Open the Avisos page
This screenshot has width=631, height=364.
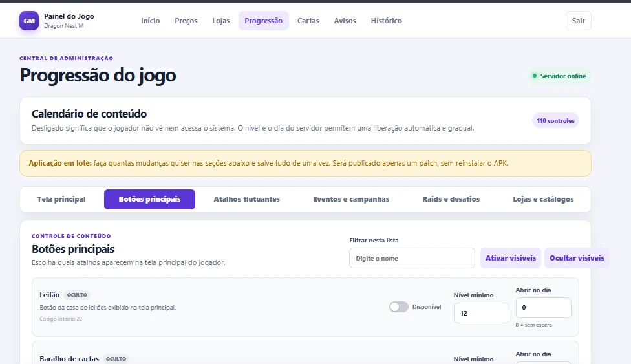tap(345, 21)
